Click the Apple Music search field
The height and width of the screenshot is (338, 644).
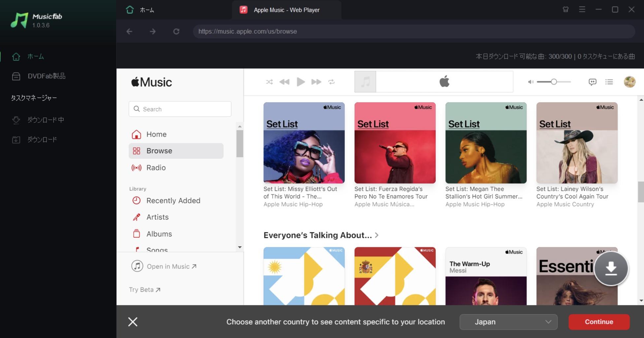(x=180, y=109)
